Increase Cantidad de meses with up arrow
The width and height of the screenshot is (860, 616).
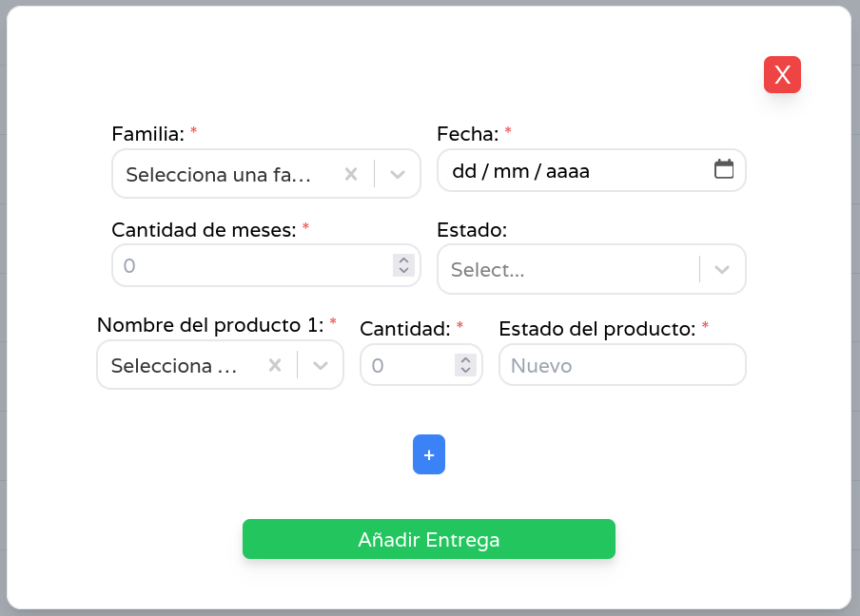pyautogui.click(x=404, y=260)
